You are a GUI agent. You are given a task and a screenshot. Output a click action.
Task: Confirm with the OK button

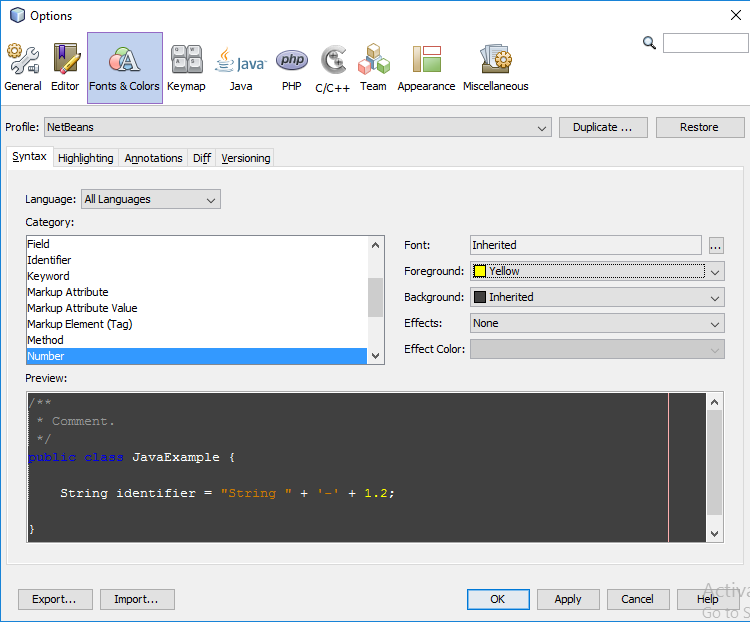point(498,600)
